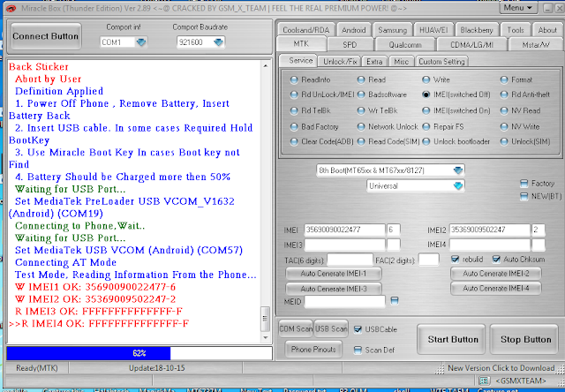Click the 62% progress bar
Screen dimensions: 565x392
(139, 353)
